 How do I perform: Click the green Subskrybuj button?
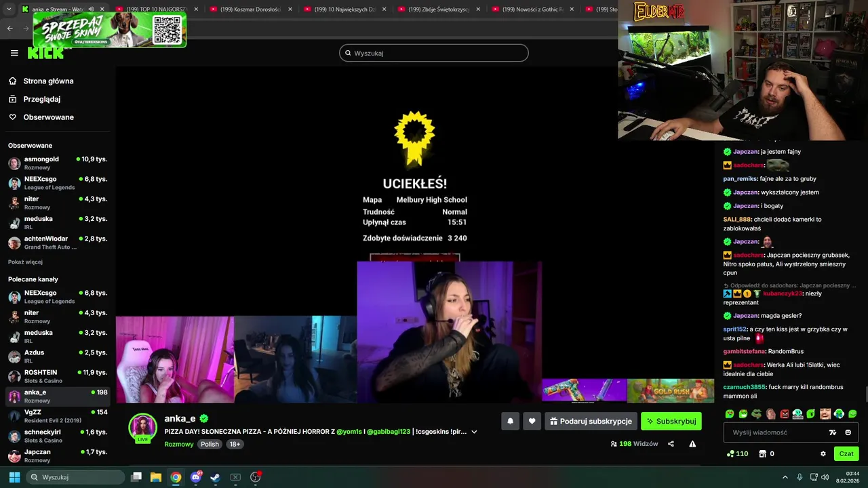tap(671, 421)
